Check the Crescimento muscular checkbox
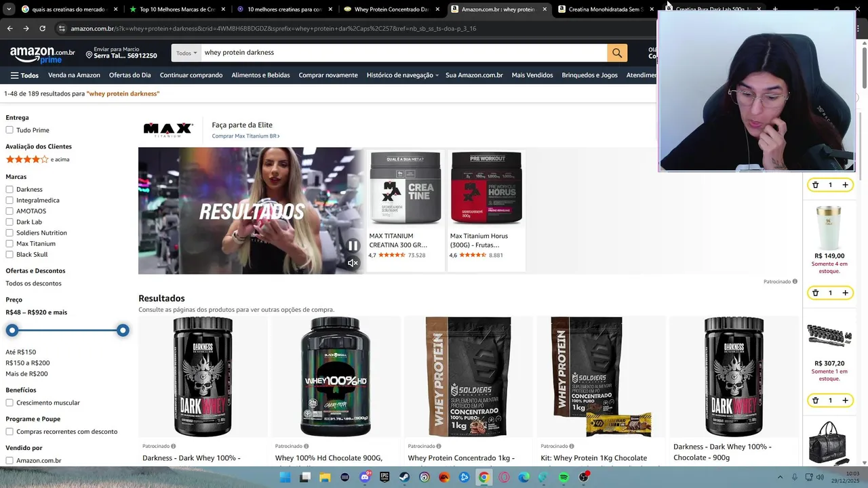The height and width of the screenshot is (488, 868). click(9, 403)
